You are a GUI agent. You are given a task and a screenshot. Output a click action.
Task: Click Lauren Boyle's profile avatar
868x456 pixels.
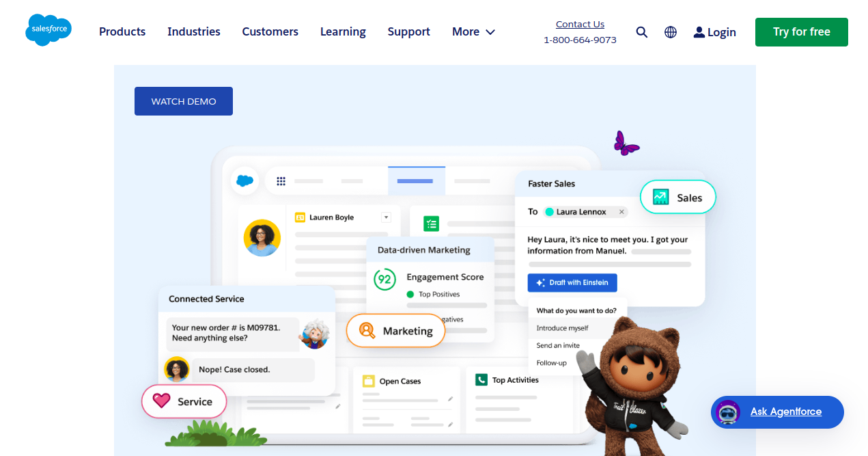tap(262, 239)
